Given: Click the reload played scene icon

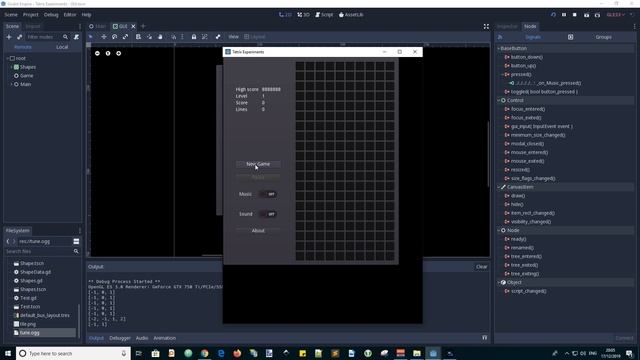Looking at the screenshot, I should click(x=553, y=15).
